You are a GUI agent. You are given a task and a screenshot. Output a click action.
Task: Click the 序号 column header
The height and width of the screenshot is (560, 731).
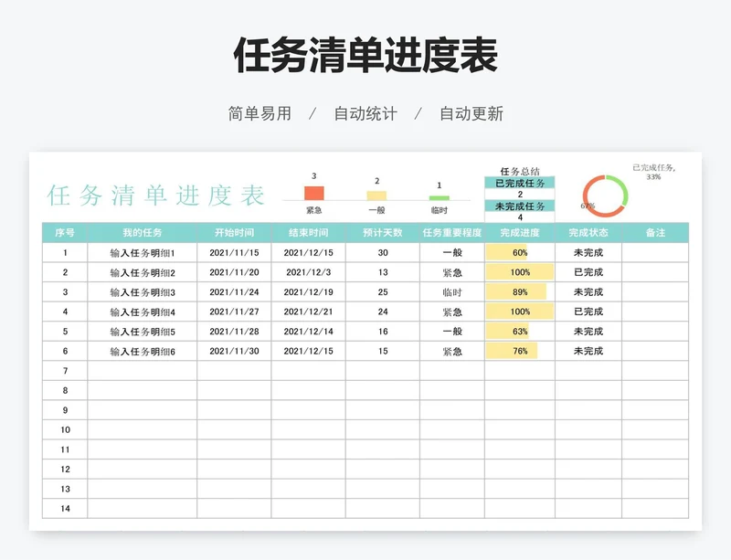65,233
